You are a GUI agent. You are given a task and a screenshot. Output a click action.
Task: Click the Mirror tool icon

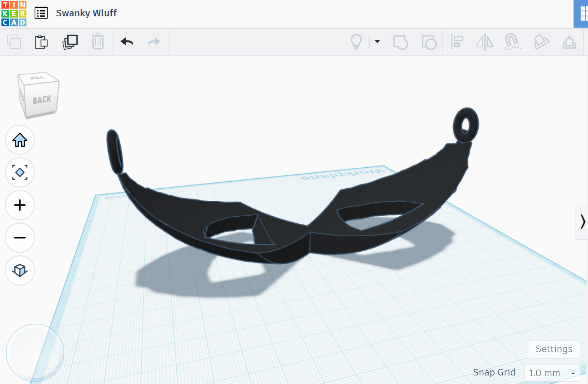(x=485, y=42)
